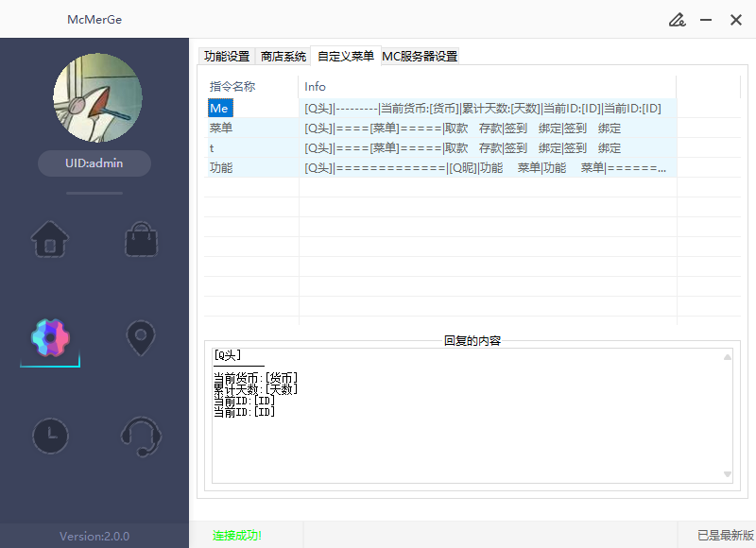Close the McMerGe window
Screen dimensions: 756x548
coord(736,20)
